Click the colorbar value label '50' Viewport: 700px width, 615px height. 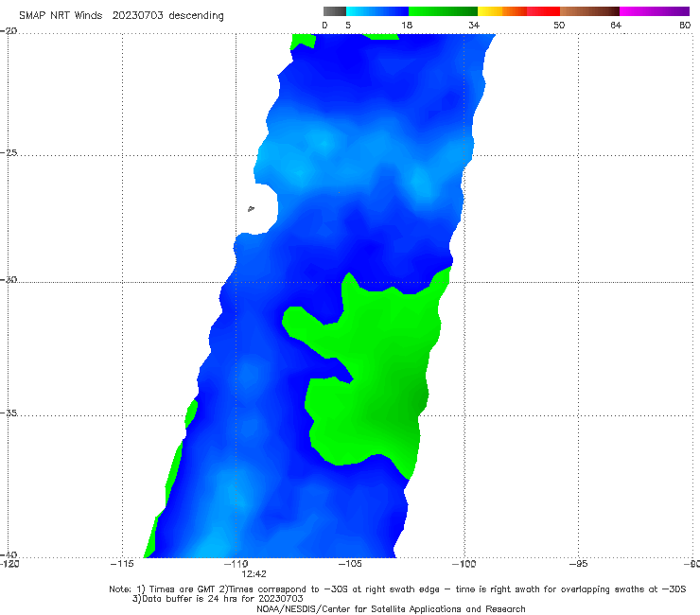pyautogui.click(x=559, y=25)
